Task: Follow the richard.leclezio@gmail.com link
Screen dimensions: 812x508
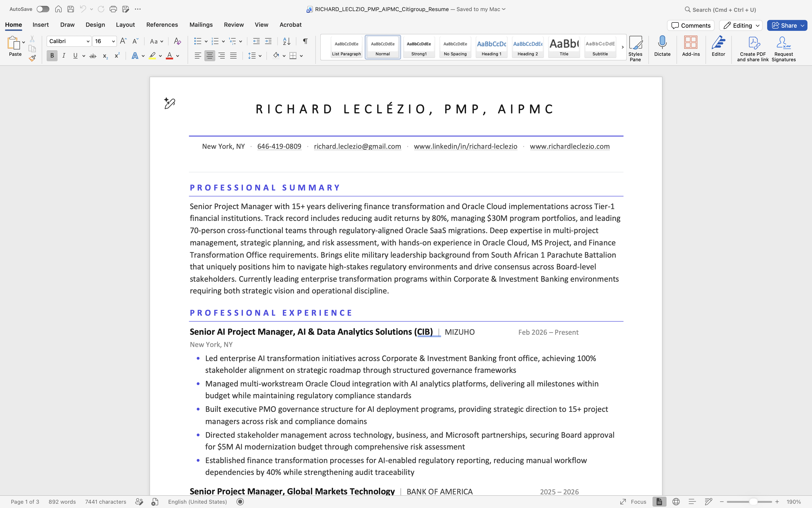Action: click(x=357, y=146)
